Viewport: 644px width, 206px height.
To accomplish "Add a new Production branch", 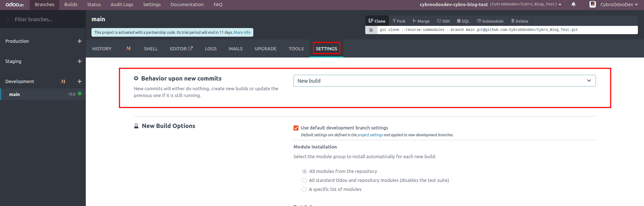I will [80, 41].
